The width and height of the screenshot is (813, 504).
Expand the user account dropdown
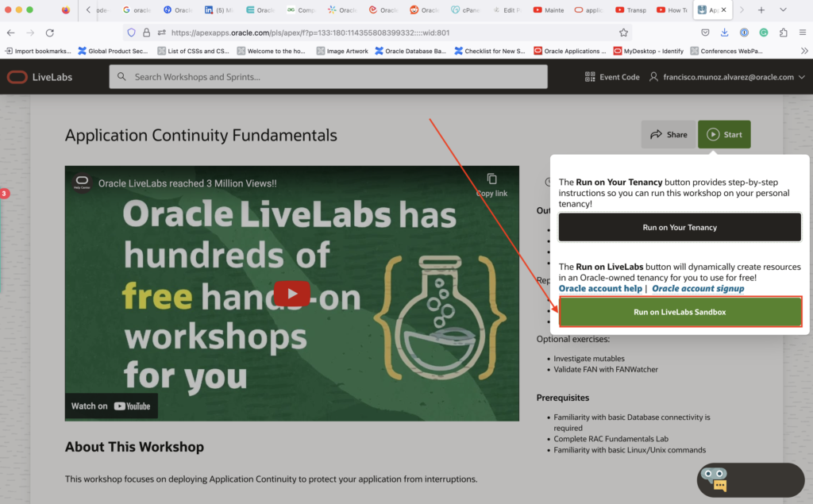(801, 77)
